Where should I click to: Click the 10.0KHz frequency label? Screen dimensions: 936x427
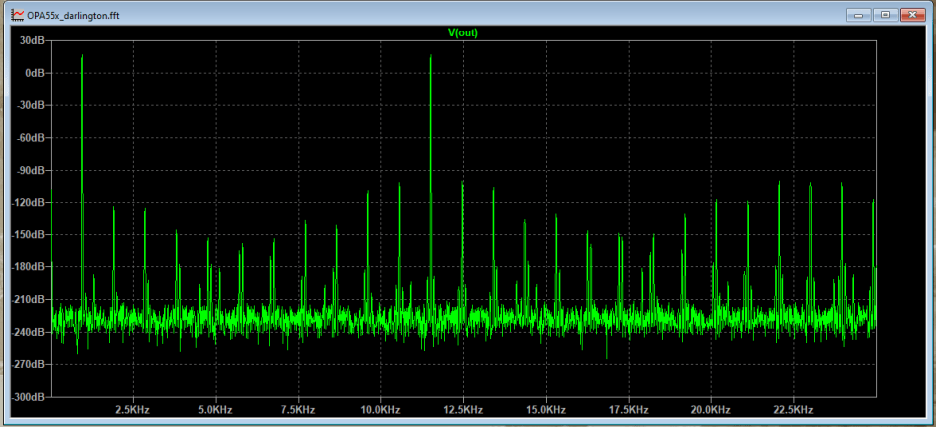point(381,410)
